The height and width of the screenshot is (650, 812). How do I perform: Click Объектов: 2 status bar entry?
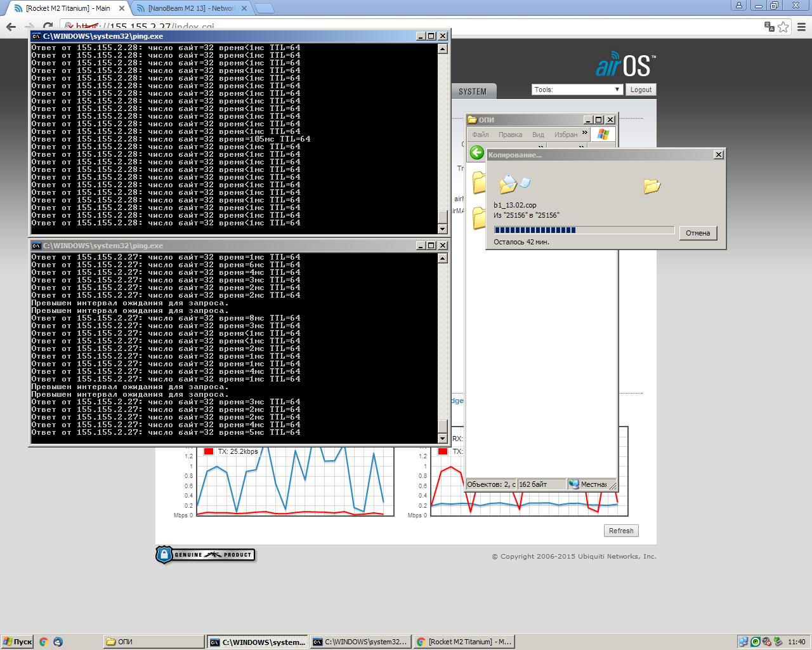point(491,484)
